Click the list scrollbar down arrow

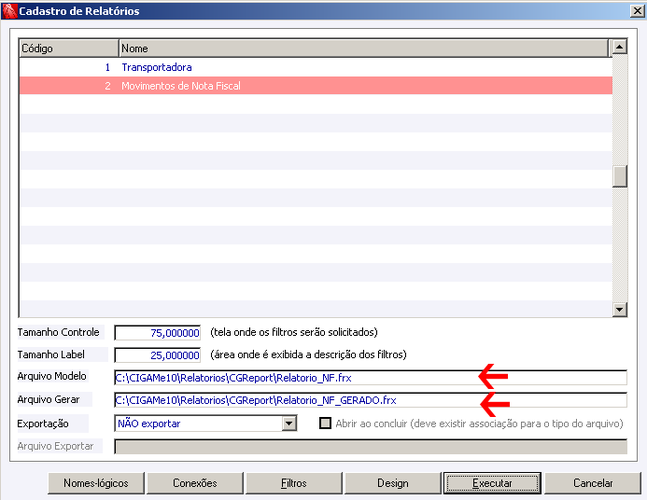tap(620, 309)
